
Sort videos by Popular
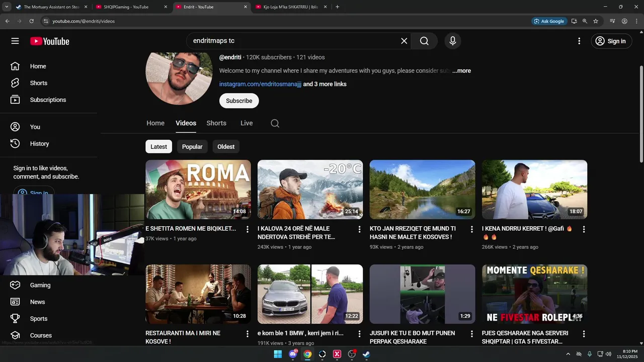(192, 147)
